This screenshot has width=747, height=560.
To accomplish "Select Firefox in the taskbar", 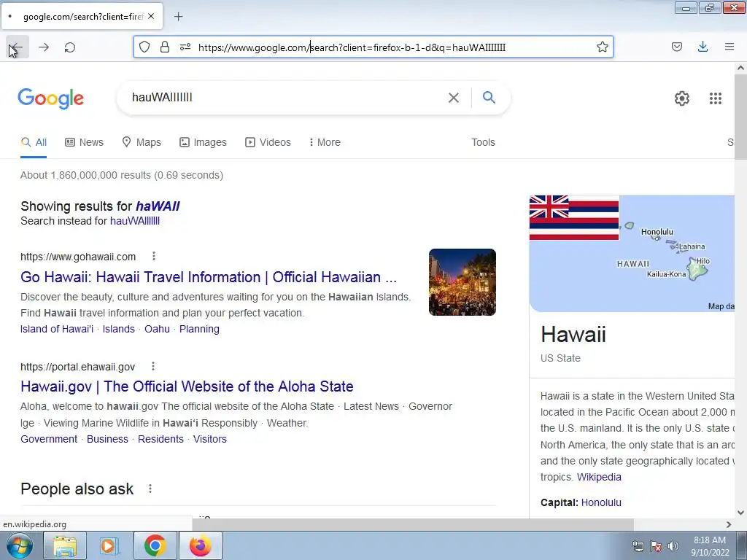I will (x=200, y=545).
